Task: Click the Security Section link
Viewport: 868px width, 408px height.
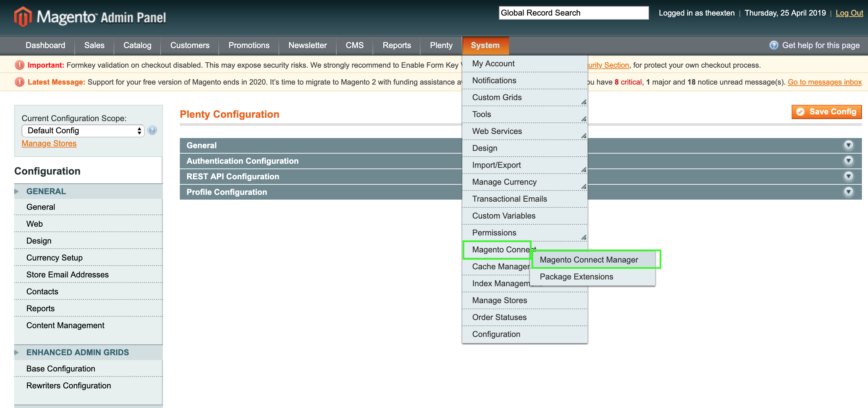Action: coord(608,65)
